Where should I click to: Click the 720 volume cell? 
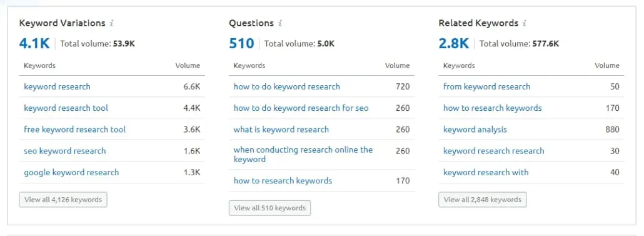[403, 87]
